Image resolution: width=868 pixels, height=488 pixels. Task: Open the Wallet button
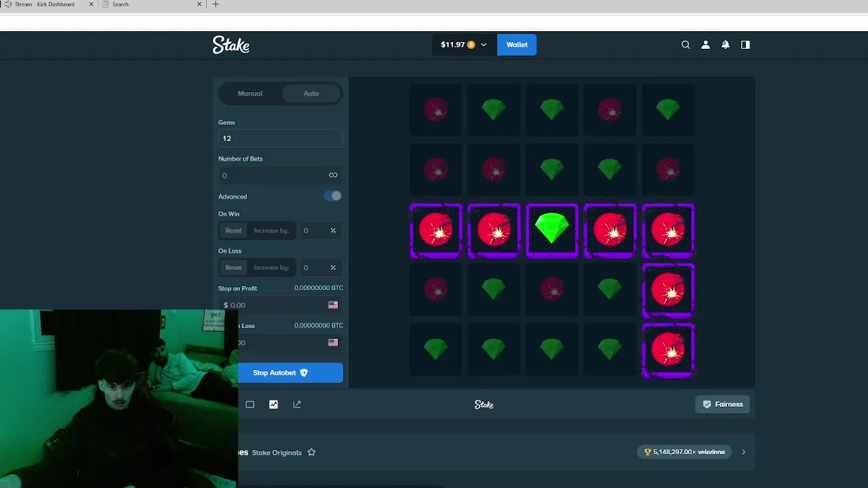517,45
